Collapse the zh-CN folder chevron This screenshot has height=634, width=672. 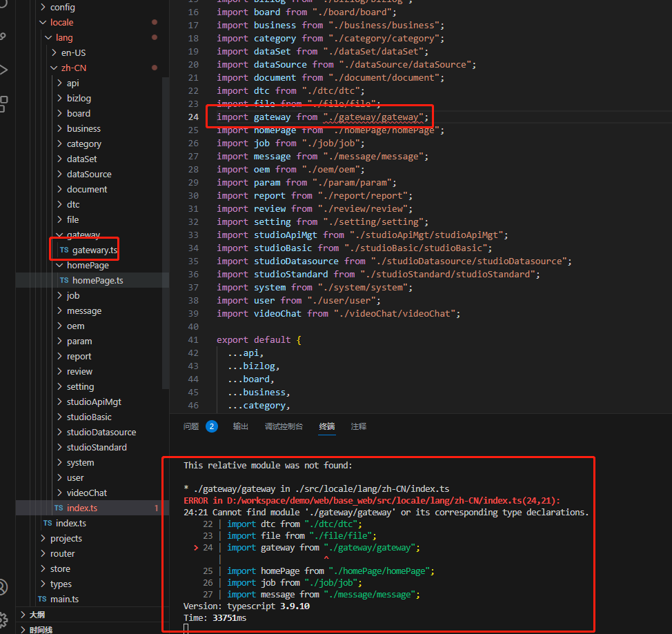pyautogui.click(x=54, y=68)
